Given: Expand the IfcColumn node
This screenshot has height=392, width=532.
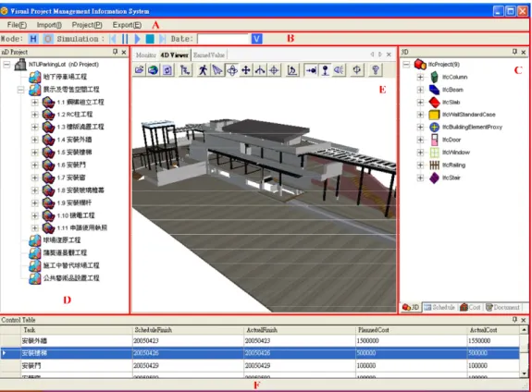Looking at the screenshot, I should tap(420, 77).
